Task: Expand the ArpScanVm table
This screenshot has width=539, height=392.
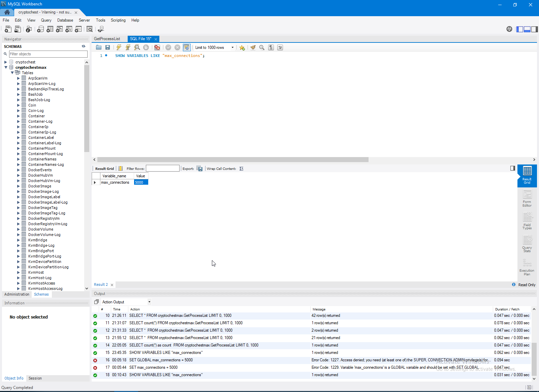Action: tap(19, 78)
